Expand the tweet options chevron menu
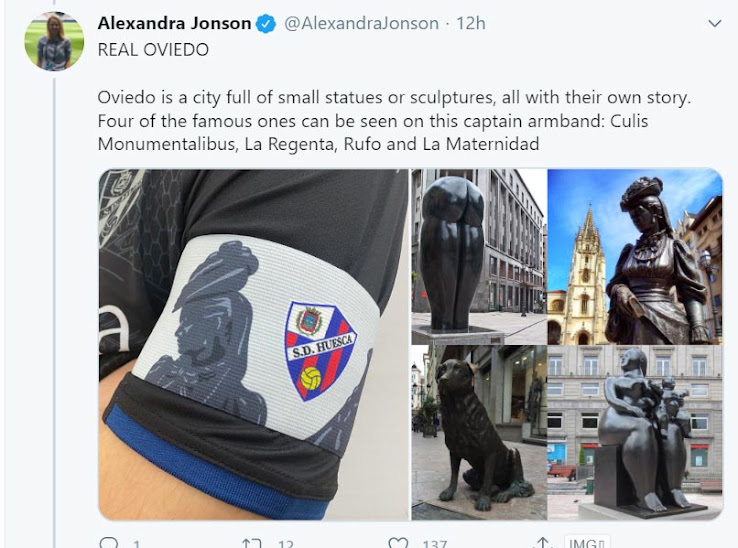 point(715,23)
